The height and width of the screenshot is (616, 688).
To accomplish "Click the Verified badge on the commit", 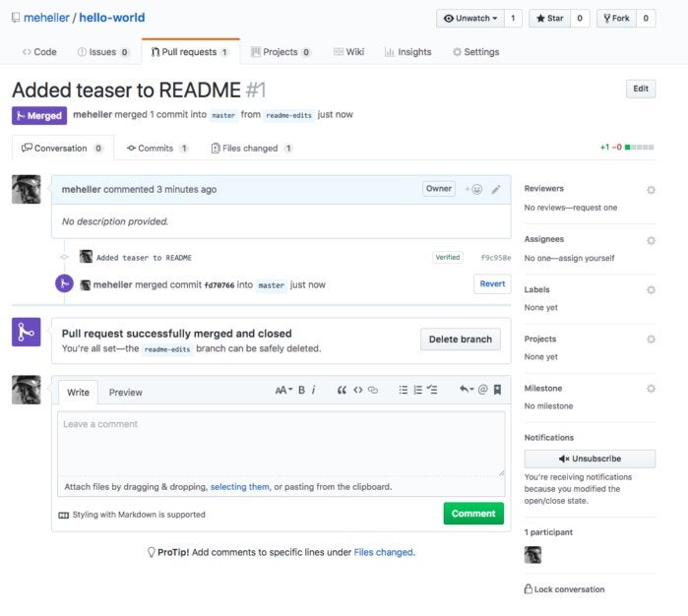I will point(448,258).
